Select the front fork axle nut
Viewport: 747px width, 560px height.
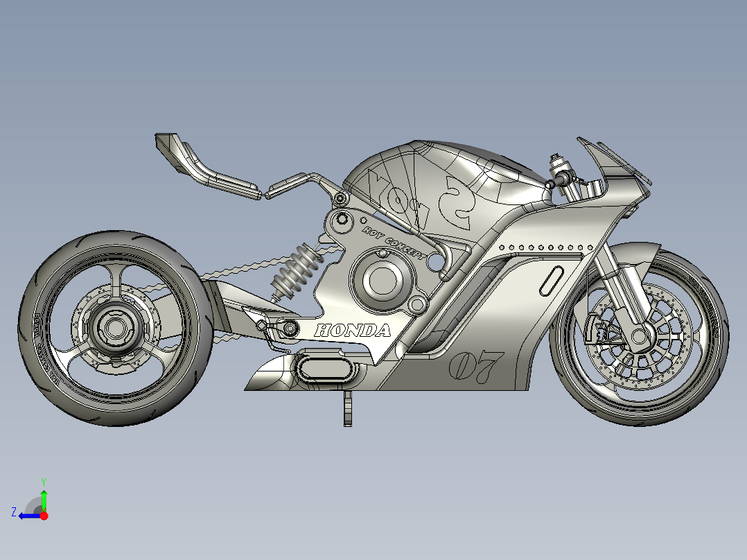coord(639,336)
